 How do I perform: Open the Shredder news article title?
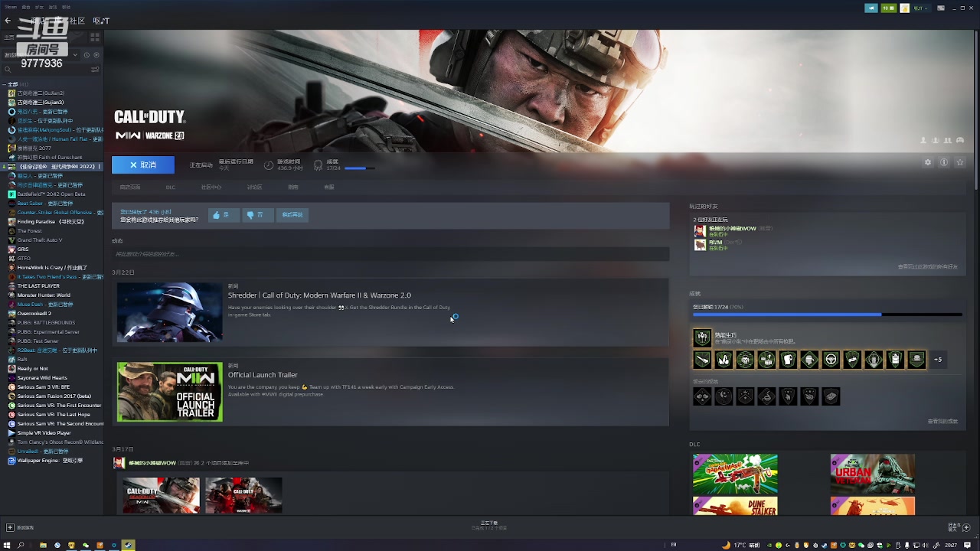coord(319,295)
